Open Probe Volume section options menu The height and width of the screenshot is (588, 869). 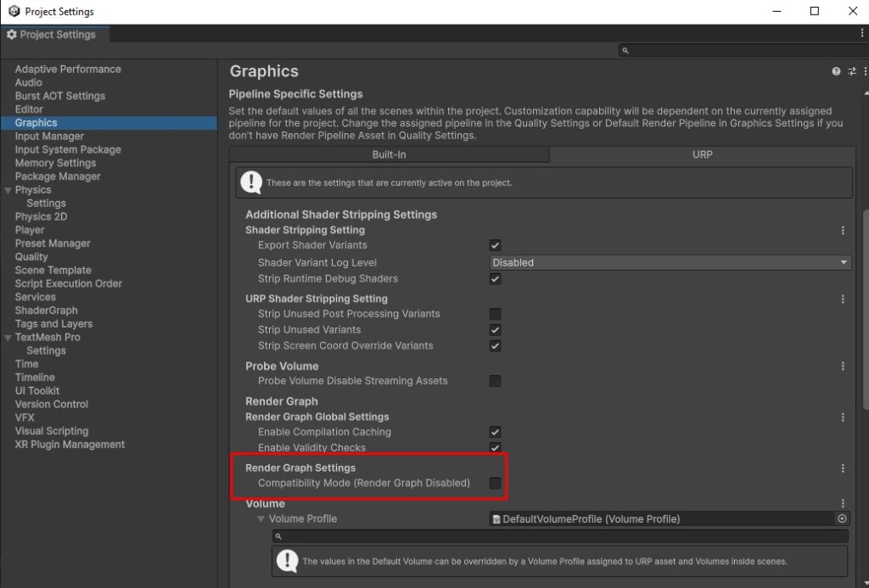point(843,367)
